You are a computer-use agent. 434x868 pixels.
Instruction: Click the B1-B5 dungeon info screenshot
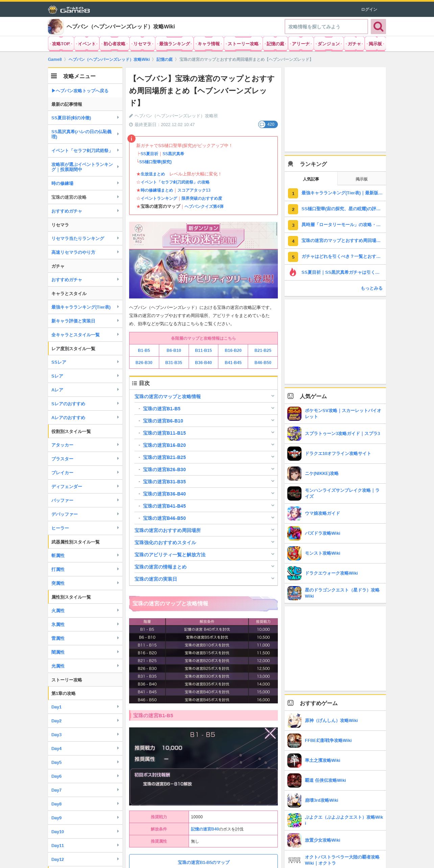203,766
